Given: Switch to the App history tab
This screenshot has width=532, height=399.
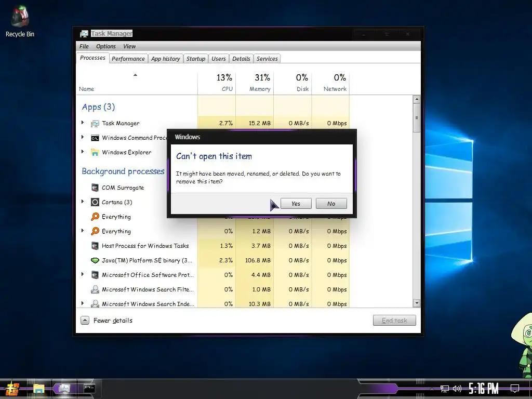Looking at the screenshot, I should tap(166, 59).
